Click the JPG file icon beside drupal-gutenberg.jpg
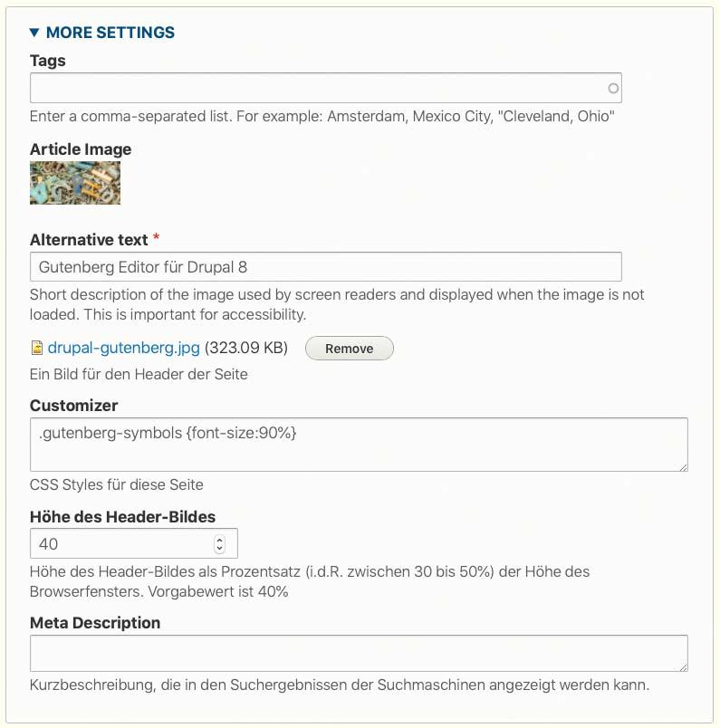This screenshot has width=720, height=728. pos(37,348)
